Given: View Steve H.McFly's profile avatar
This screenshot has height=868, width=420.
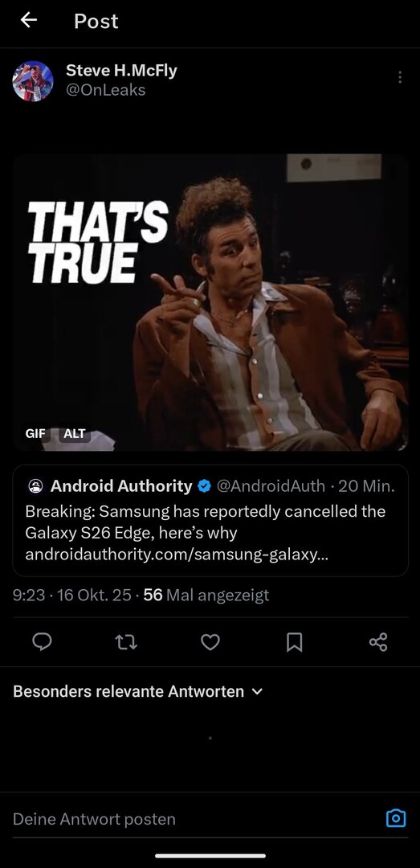Looking at the screenshot, I should [33, 81].
